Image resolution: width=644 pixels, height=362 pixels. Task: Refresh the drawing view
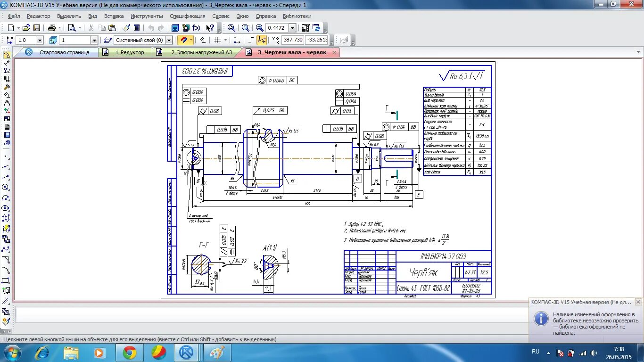(x=316, y=28)
